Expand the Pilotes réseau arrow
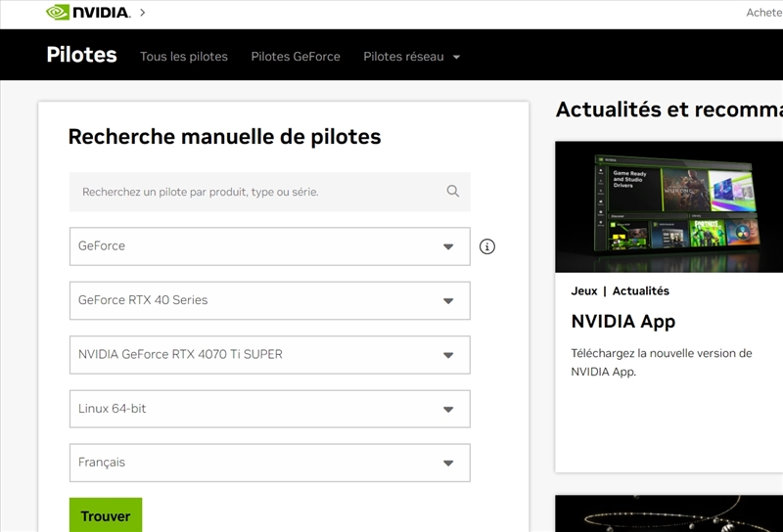 pyautogui.click(x=456, y=58)
